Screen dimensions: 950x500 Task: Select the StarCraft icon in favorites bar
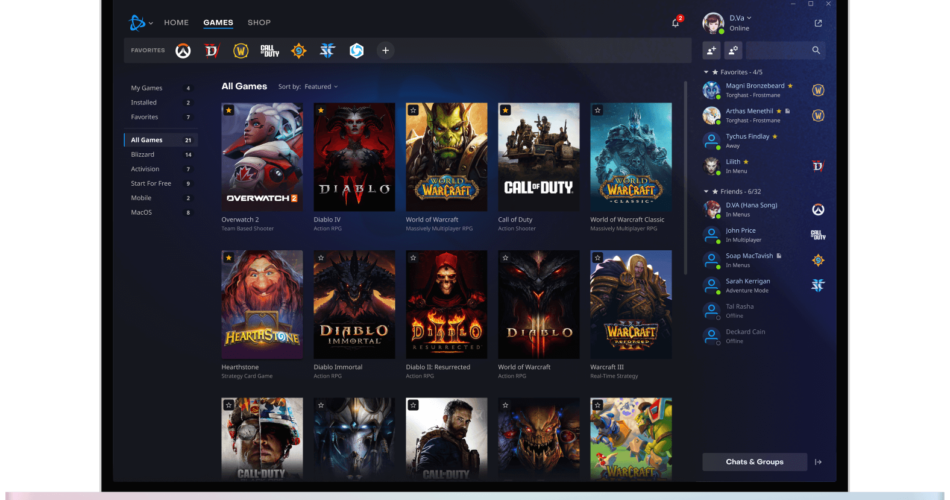(327, 50)
